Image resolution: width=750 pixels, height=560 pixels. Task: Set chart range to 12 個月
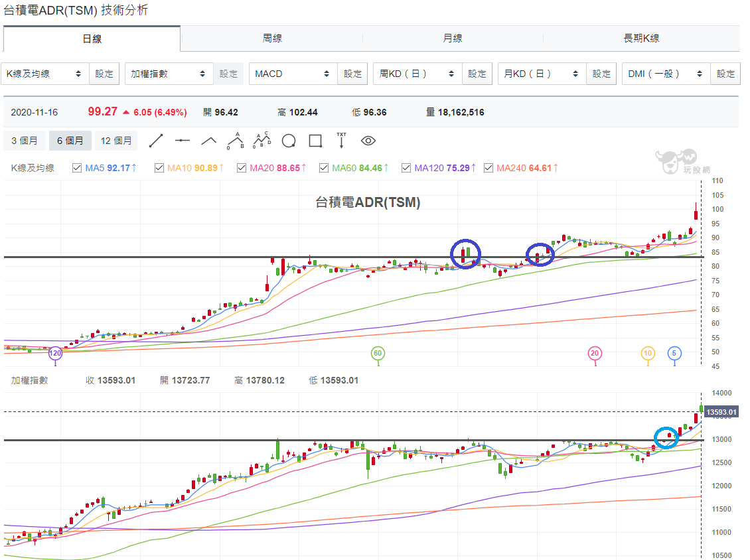[x=115, y=141]
